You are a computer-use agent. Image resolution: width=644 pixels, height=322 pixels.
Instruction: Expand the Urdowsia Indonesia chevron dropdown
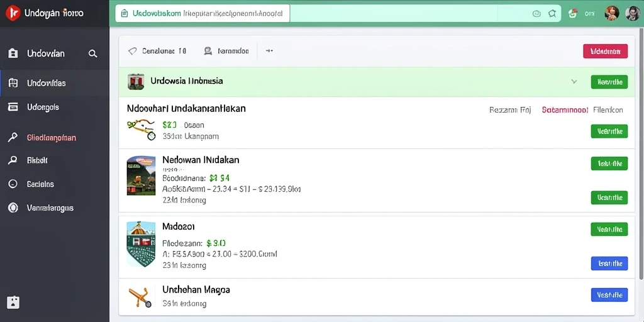pos(574,81)
